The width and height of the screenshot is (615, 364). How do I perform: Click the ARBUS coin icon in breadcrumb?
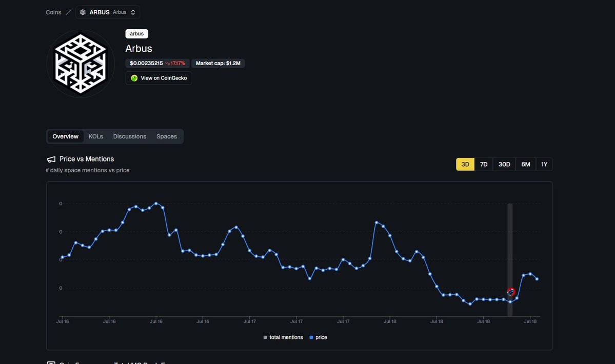click(83, 12)
